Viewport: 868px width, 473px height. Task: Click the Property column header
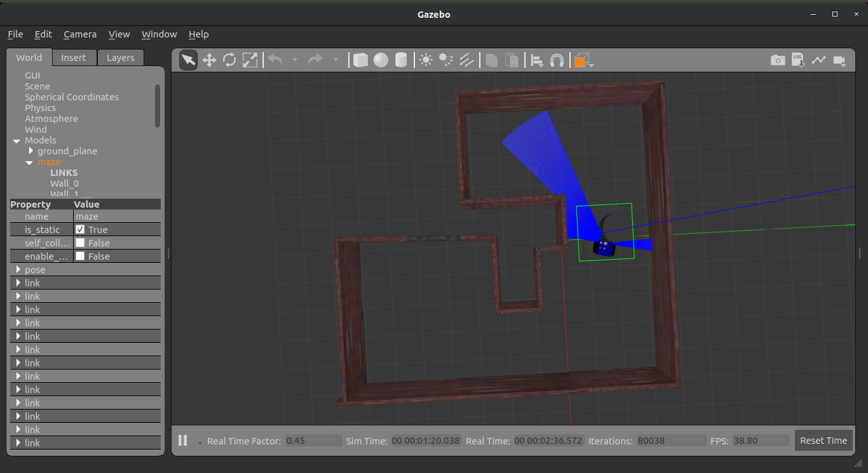coord(31,204)
